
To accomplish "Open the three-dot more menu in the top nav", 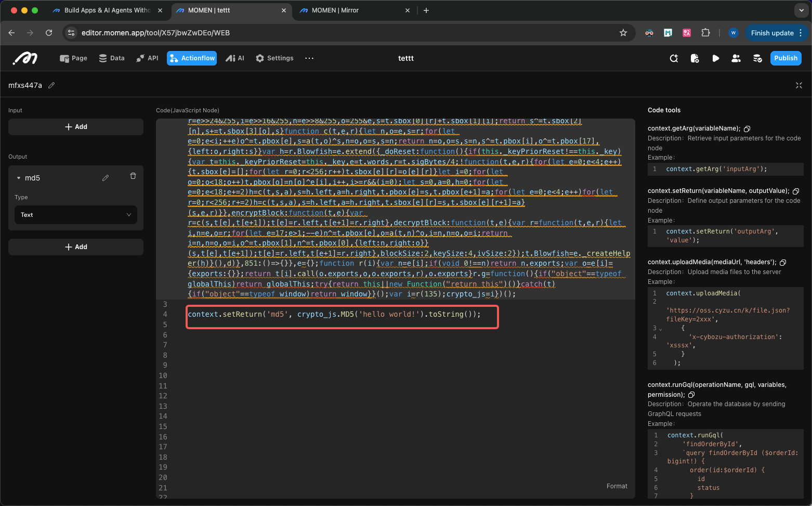I will [x=309, y=58].
